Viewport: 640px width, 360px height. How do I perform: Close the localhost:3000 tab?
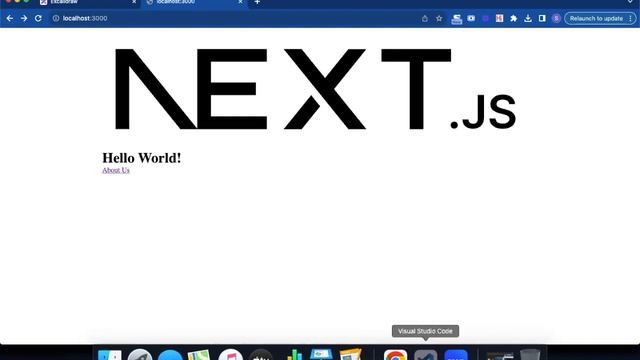click(x=240, y=2)
